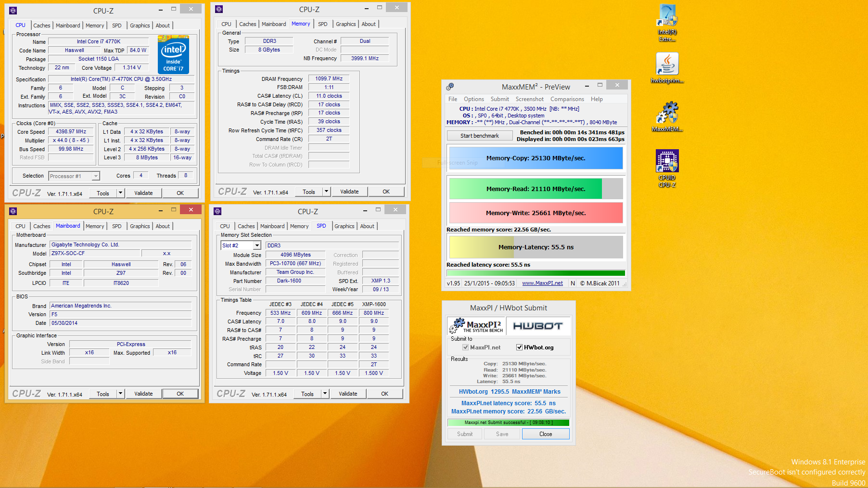The width and height of the screenshot is (868, 488).
Task: Switch to Memory tab in SPD CPU-Z window
Action: click(x=299, y=226)
